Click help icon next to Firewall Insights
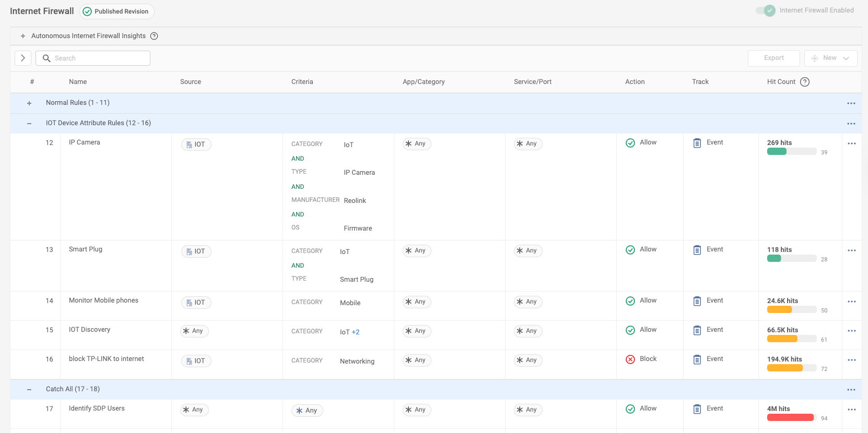 point(154,36)
